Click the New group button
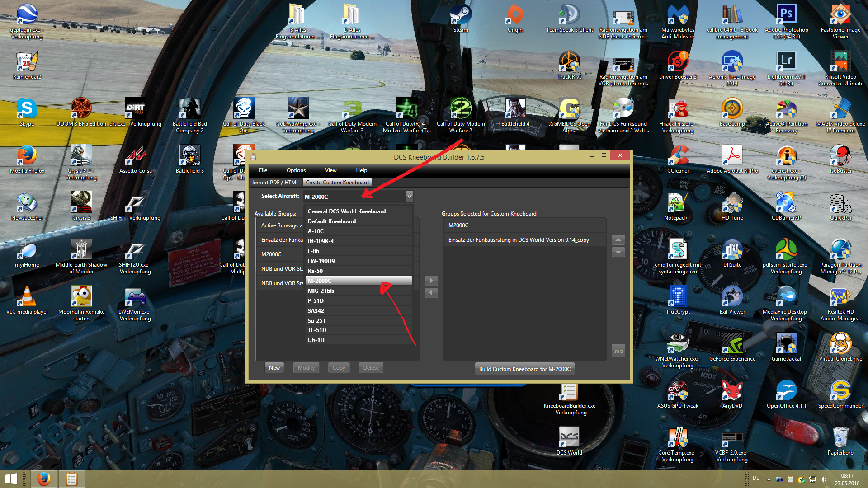This screenshot has height=488, width=868. [x=274, y=368]
